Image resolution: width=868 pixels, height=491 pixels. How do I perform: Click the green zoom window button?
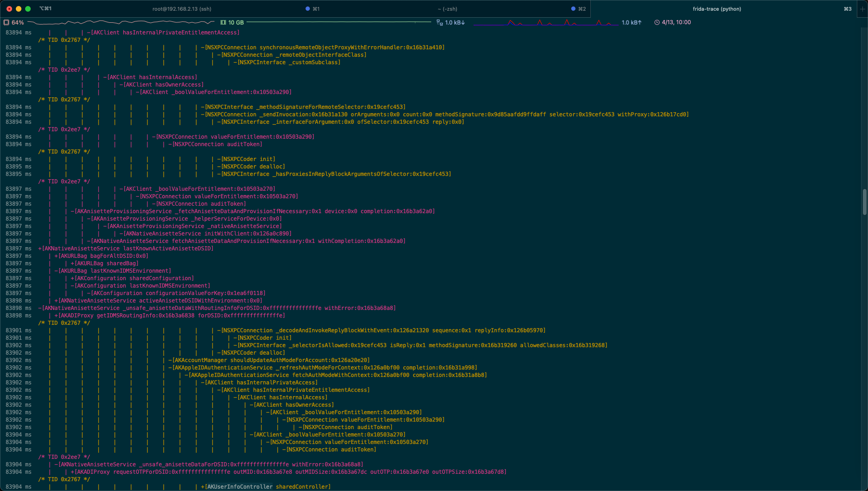28,9
